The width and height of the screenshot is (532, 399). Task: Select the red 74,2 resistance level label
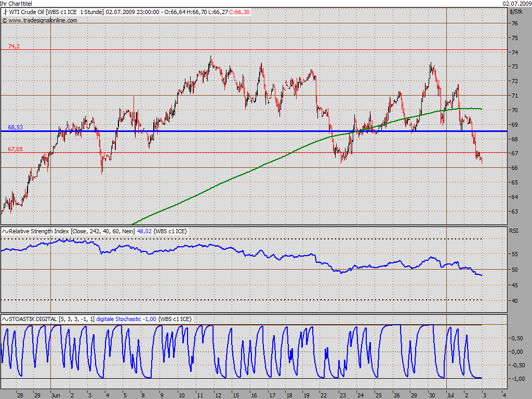14,46
